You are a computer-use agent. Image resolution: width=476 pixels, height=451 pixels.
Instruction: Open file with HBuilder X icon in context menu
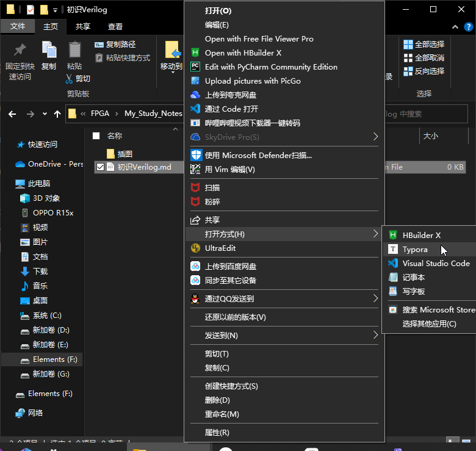[x=195, y=53]
